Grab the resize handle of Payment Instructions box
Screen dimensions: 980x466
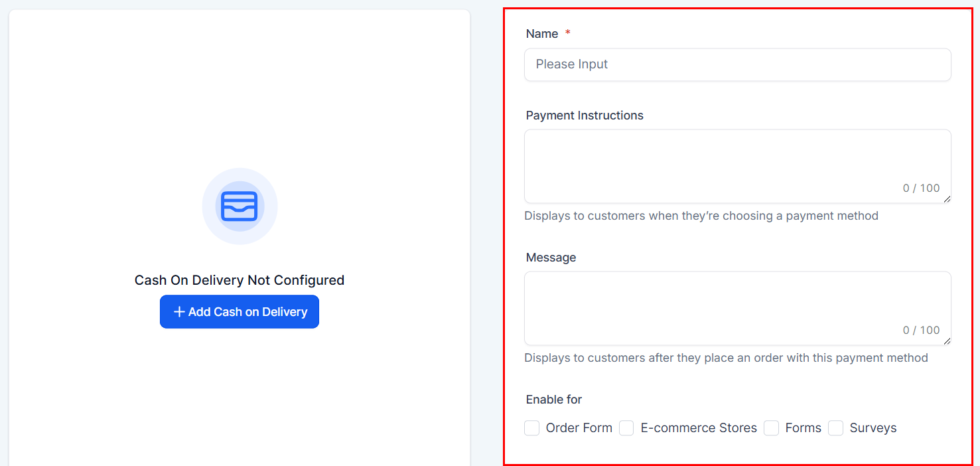click(x=947, y=199)
